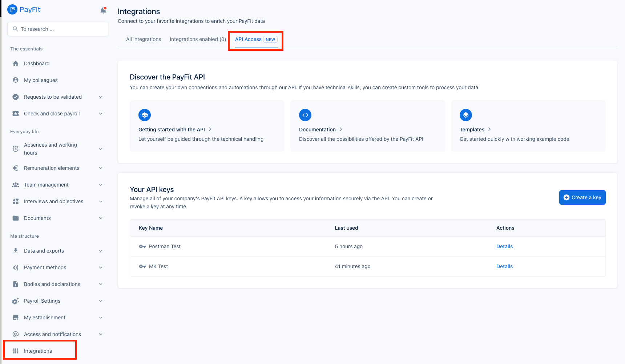Click the Documentation code brackets icon

click(305, 115)
